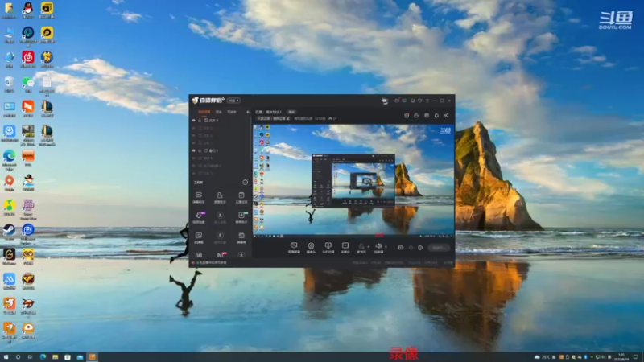Click the record camera icon near start button
This screenshot has height=362, width=644.
pyautogui.click(x=400, y=248)
